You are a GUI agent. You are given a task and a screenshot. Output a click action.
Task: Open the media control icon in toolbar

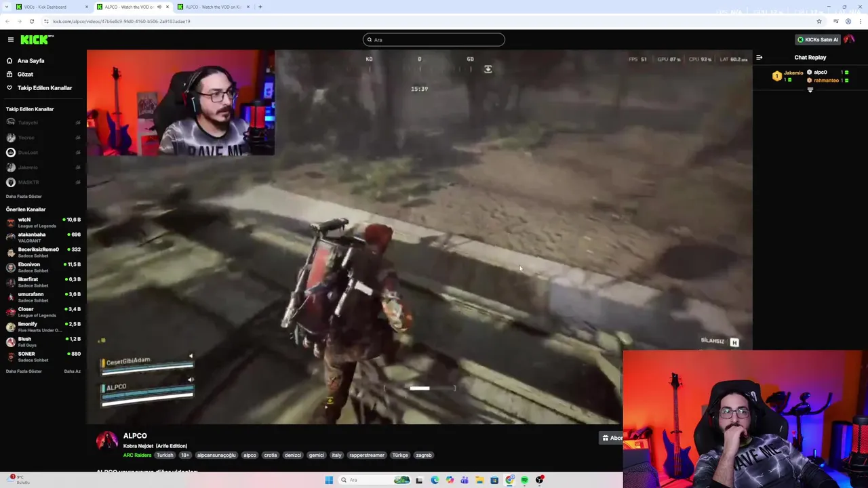click(836, 21)
